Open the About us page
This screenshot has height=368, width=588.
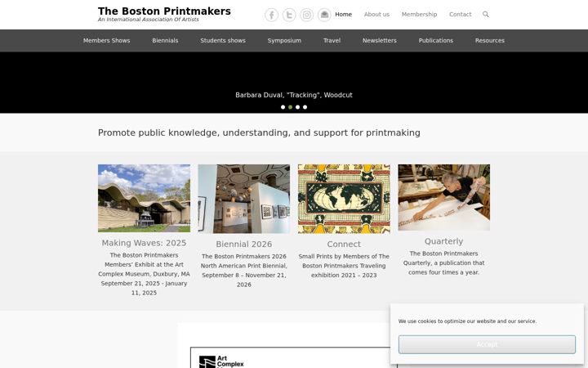pos(376,14)
